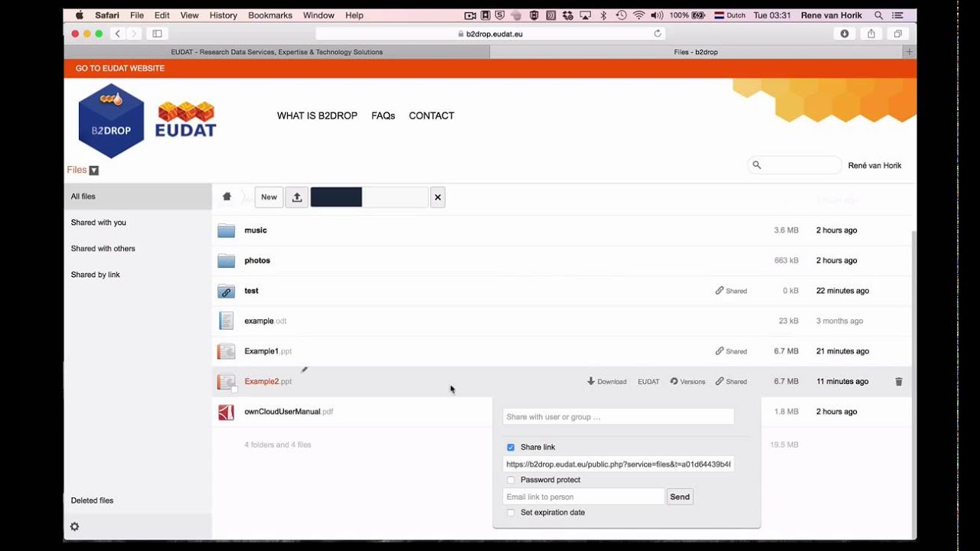Open the settings gear in the sidebar

tap(74, 527)
